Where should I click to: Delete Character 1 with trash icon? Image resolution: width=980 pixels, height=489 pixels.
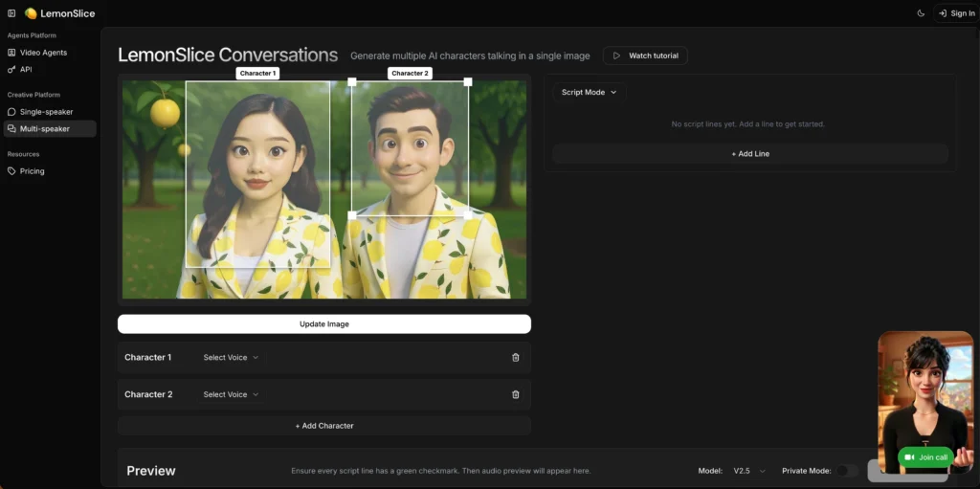click(x=516, y=358)
